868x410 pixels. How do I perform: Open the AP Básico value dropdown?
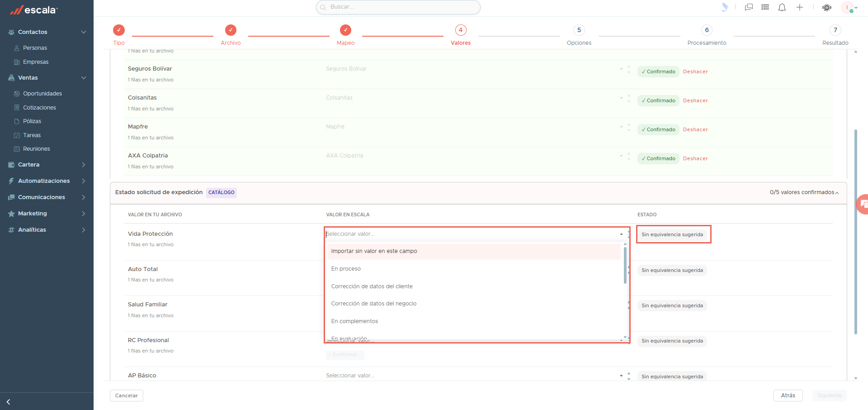coord(621,376)
